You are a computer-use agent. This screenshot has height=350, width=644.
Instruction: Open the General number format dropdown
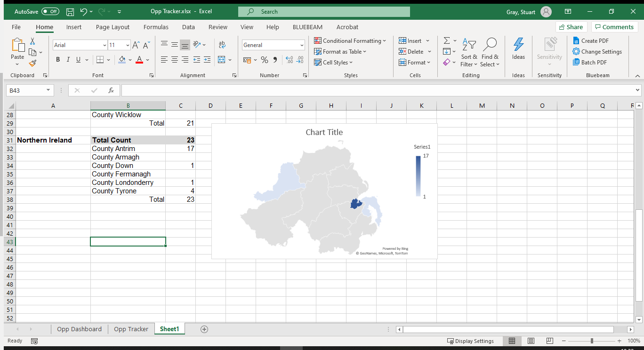pos(302,45)
